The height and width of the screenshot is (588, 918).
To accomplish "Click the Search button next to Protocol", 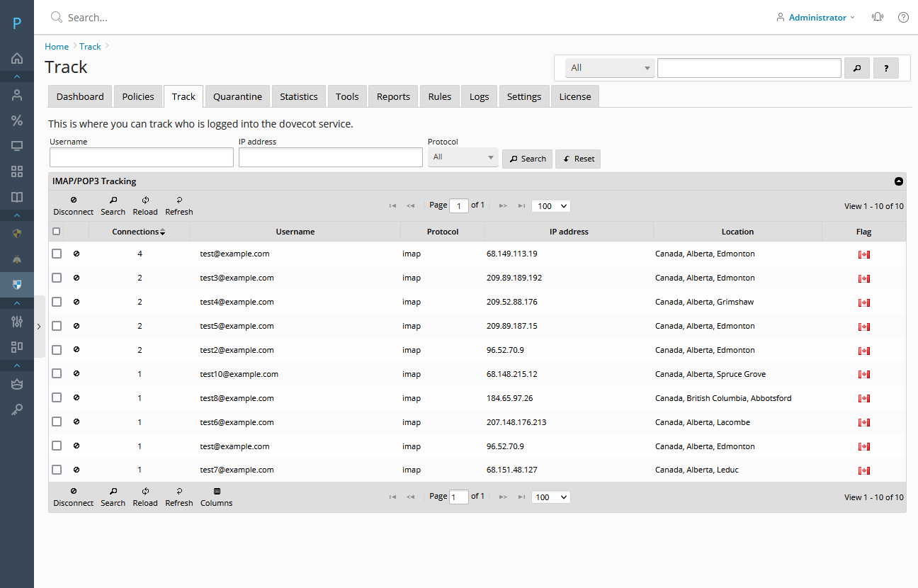I will pyautogui.click(x=528, y=159).
